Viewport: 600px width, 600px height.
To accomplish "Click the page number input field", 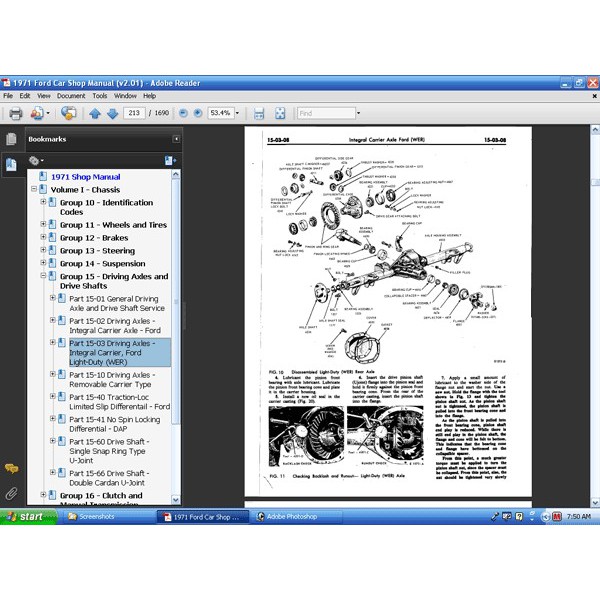I will tap(134, 113).
